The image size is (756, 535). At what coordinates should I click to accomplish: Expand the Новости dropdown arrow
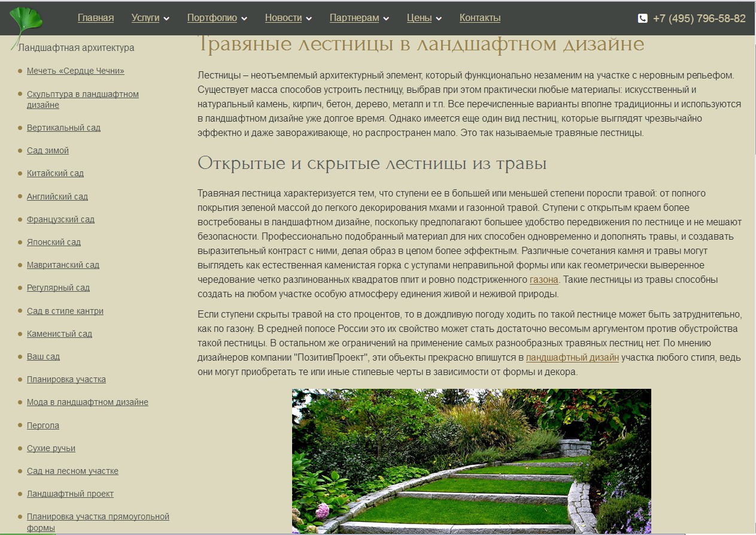[309, 19]
